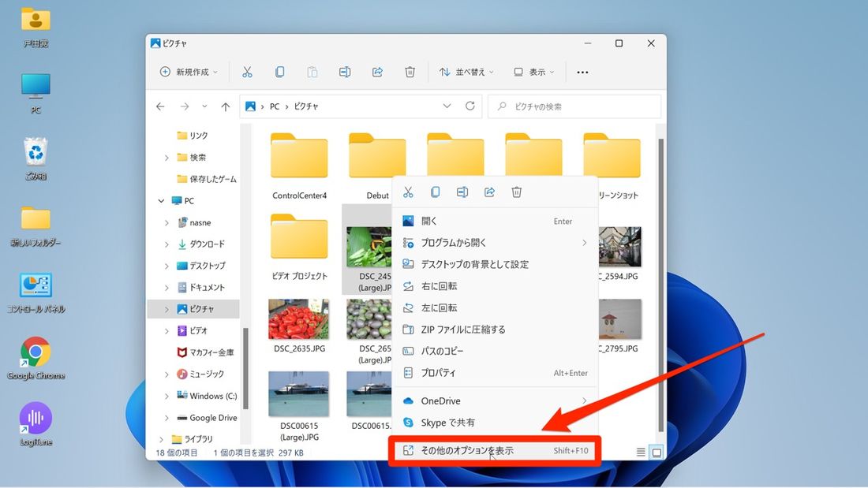Switch to large thumbnails view icon
This screenshot has height=488, width=868.
[657, 453]
